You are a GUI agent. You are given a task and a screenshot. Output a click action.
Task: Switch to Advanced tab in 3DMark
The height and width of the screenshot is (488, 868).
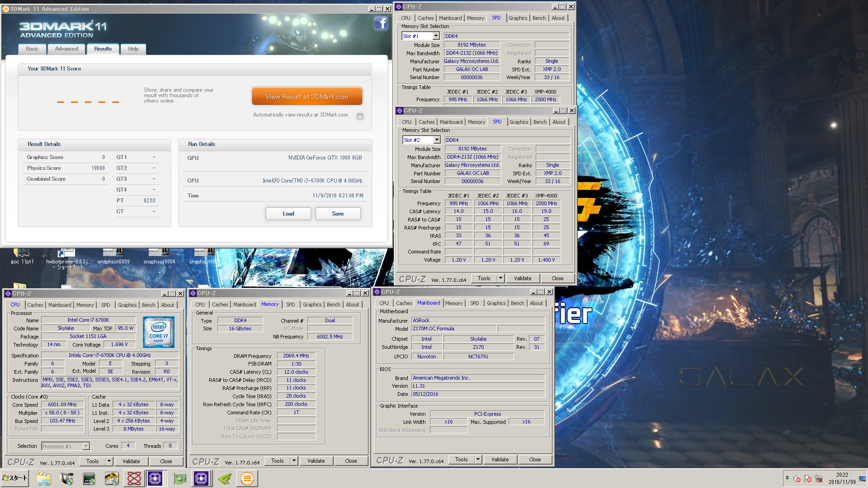coord(66,49)
